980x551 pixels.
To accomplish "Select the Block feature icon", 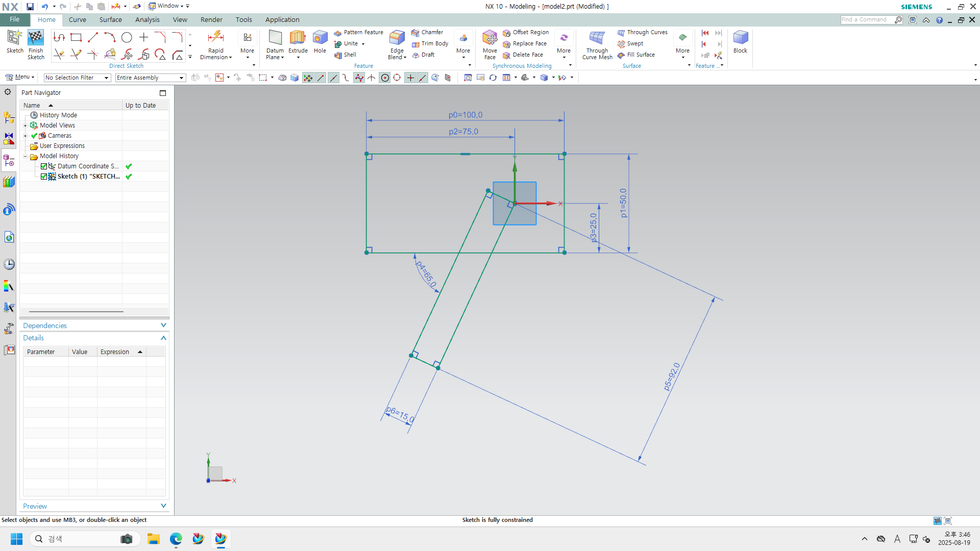I will point(740,38).
